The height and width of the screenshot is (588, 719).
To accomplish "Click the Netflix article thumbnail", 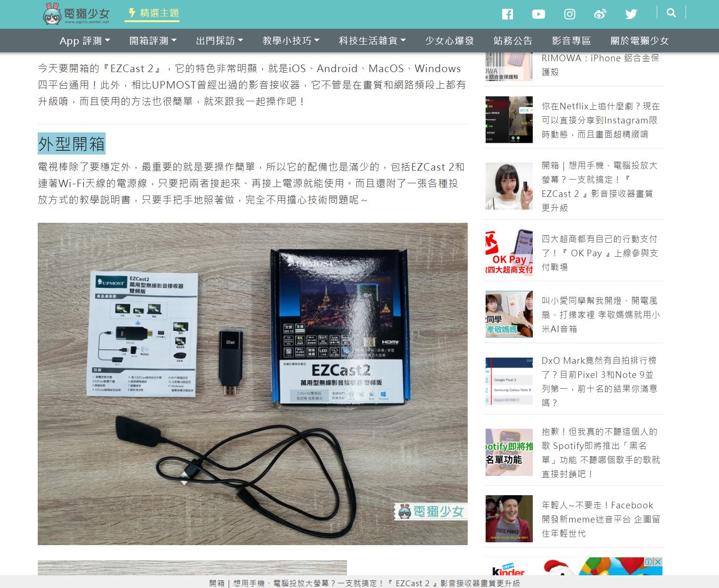I will point(509,120).
